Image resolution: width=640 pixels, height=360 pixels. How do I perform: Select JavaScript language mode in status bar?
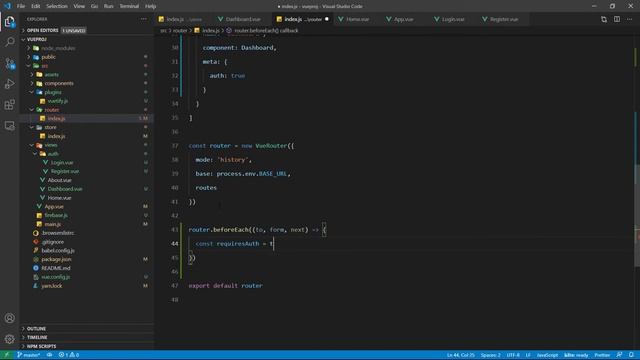pos(547,355)
